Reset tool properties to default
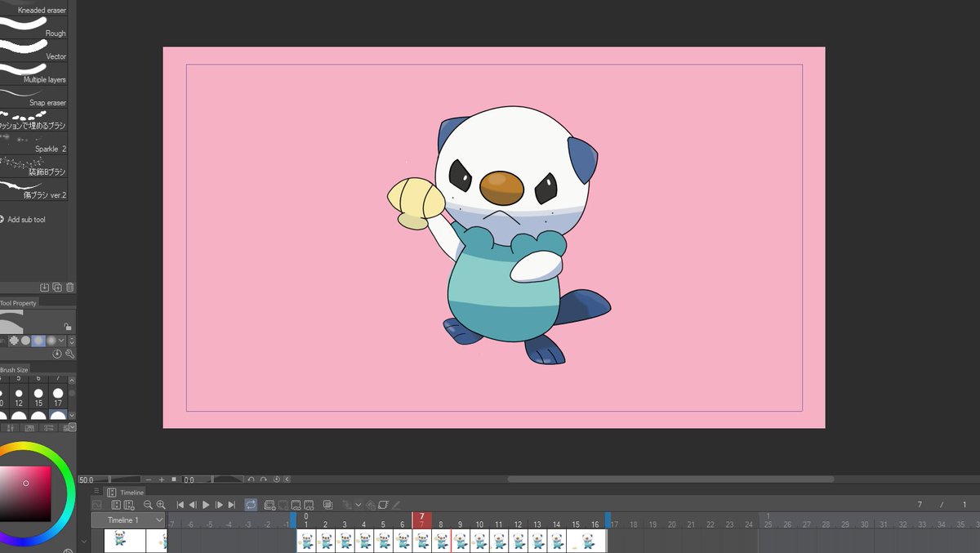 (x=57, y=354)
